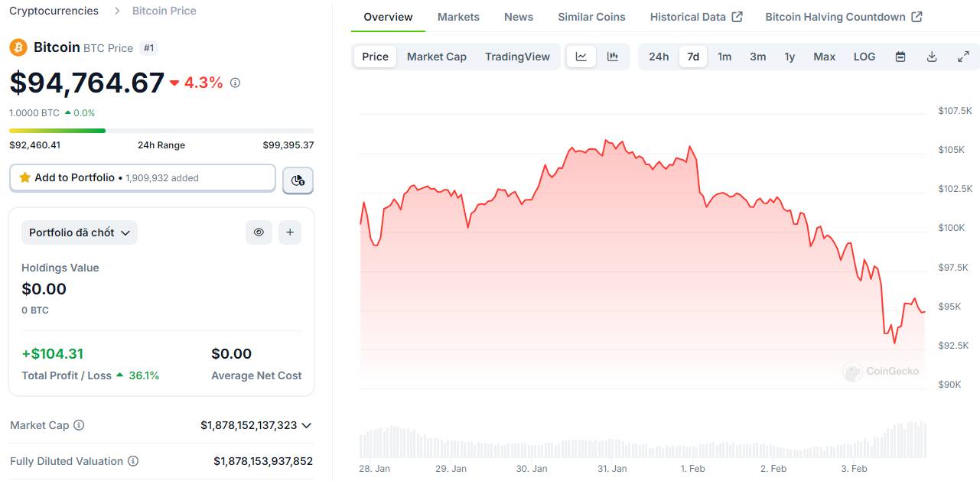Select the 7d time range

pos(693,57)
